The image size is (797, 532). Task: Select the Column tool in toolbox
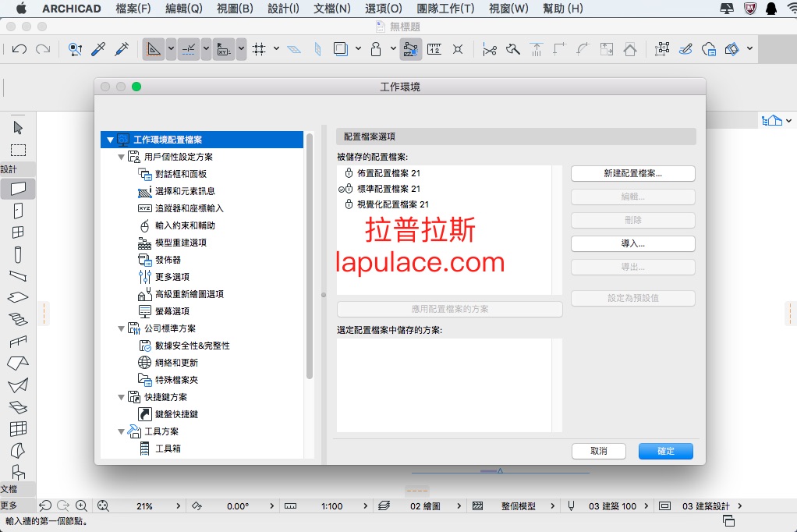(18, 254)
